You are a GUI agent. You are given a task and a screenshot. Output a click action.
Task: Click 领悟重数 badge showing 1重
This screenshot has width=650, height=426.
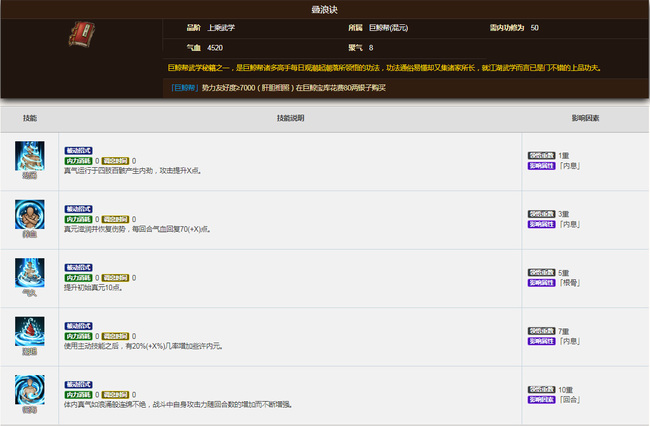point(540,156)
